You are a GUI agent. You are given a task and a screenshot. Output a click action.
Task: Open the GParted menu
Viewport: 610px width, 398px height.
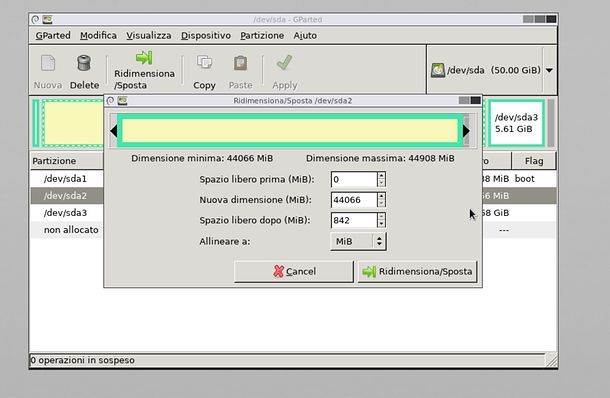53,35
